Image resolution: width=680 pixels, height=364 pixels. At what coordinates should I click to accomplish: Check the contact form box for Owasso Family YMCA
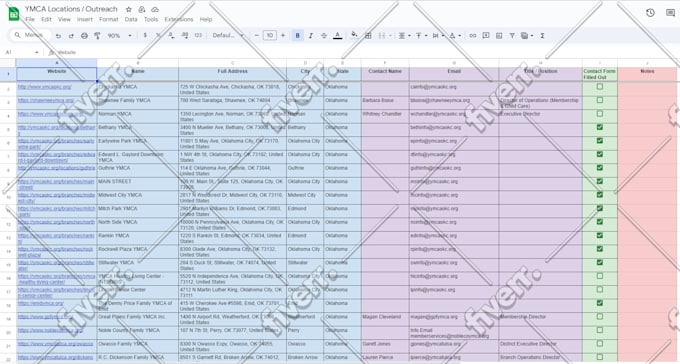[x=600, y=344]
